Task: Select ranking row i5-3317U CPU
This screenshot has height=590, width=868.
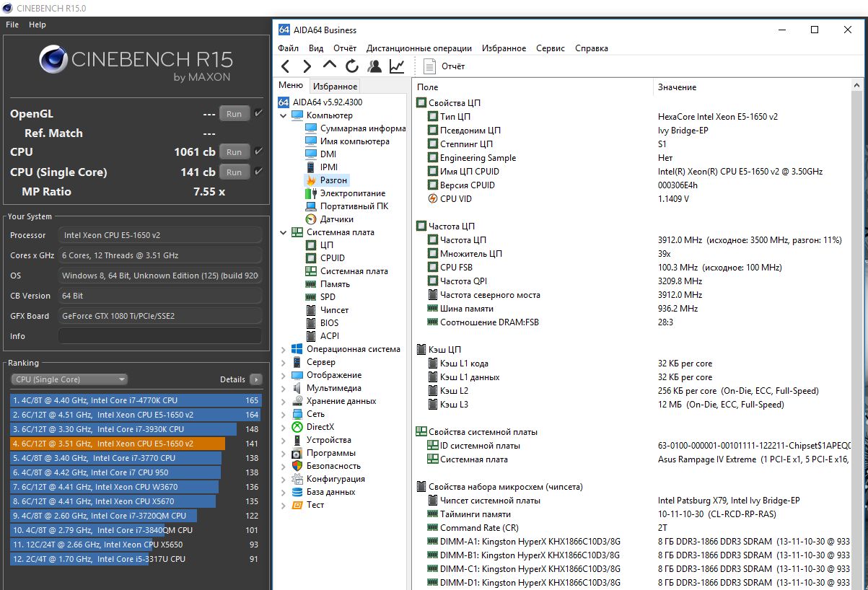Action: (136, 559)
